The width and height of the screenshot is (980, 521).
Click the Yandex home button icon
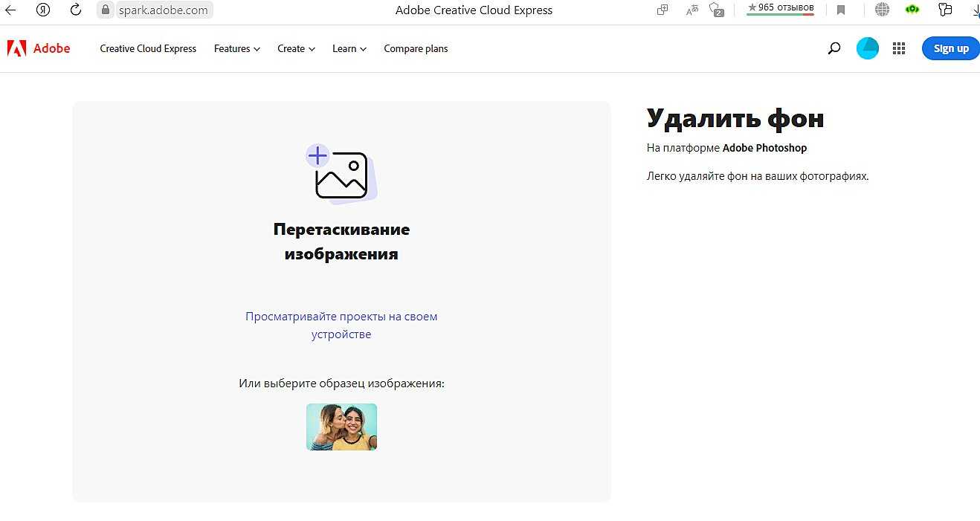pyautogui.click(x=43, y=10)
